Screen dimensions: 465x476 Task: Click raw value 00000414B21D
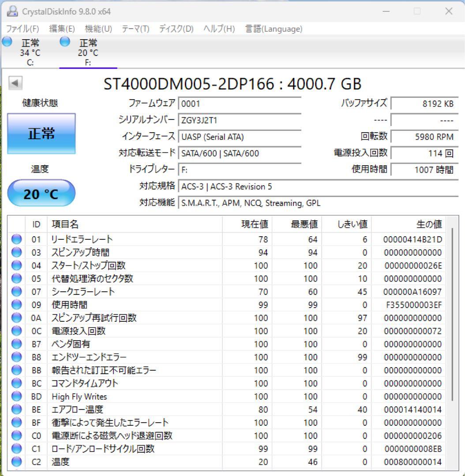click(412, 239)
